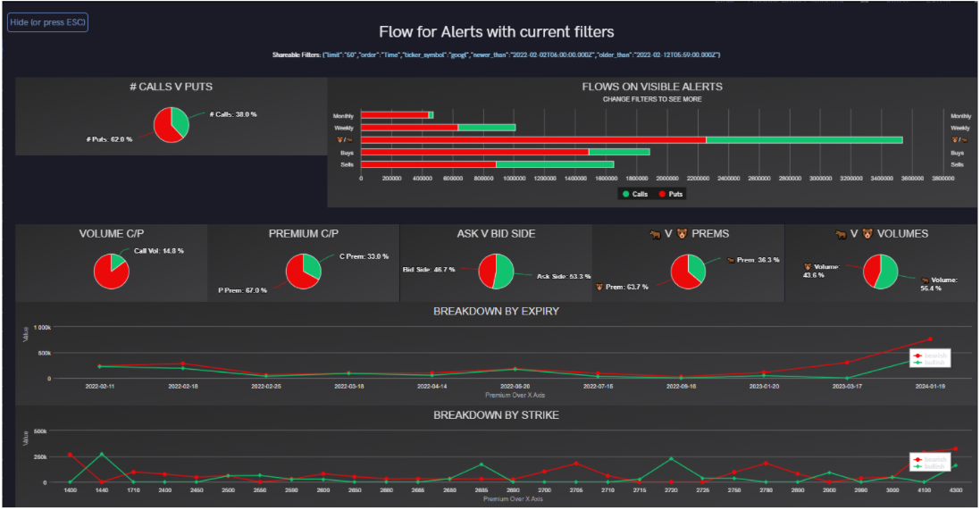The height and width of the screenshot is (510, 980).
Task: Select red slice of Volume C/P pie chart
Action: 110,274
